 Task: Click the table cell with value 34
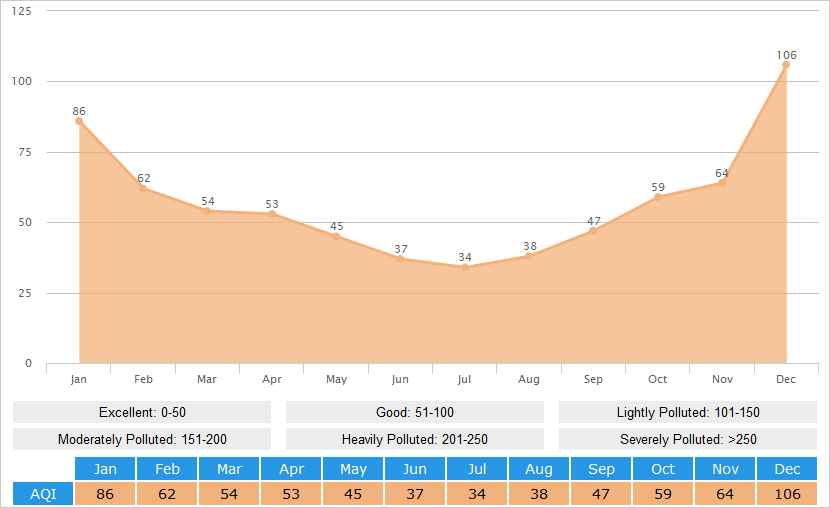pos(477,494)
